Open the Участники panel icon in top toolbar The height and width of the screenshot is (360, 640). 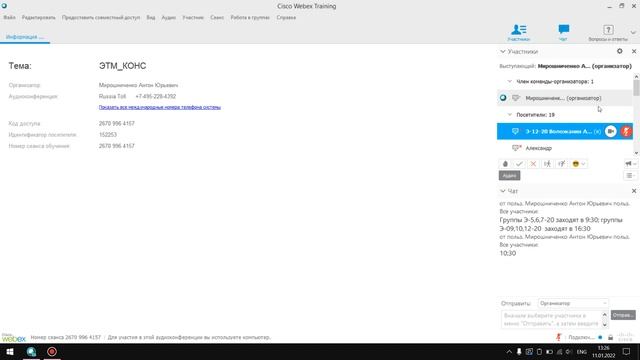519,32
